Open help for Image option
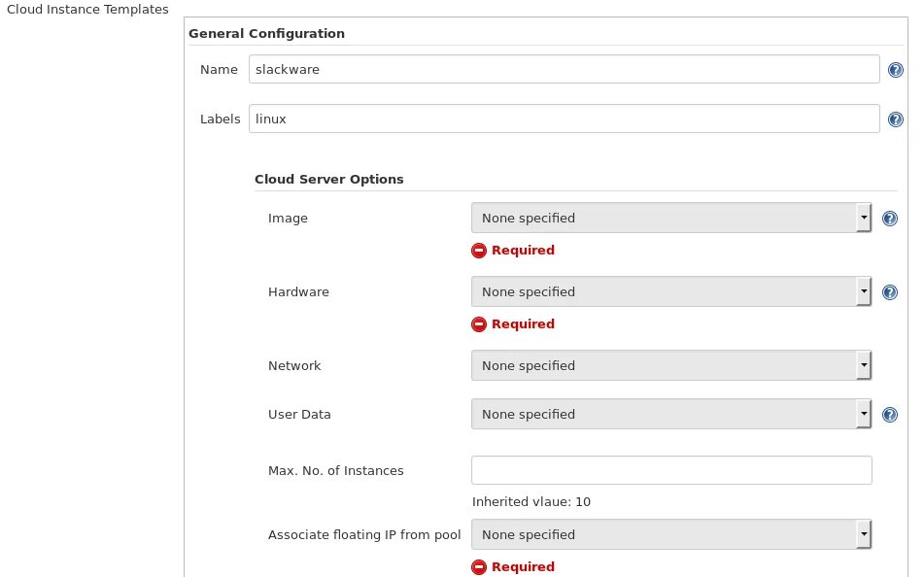The width and height of the screenshot is (924, 577). 889,219
